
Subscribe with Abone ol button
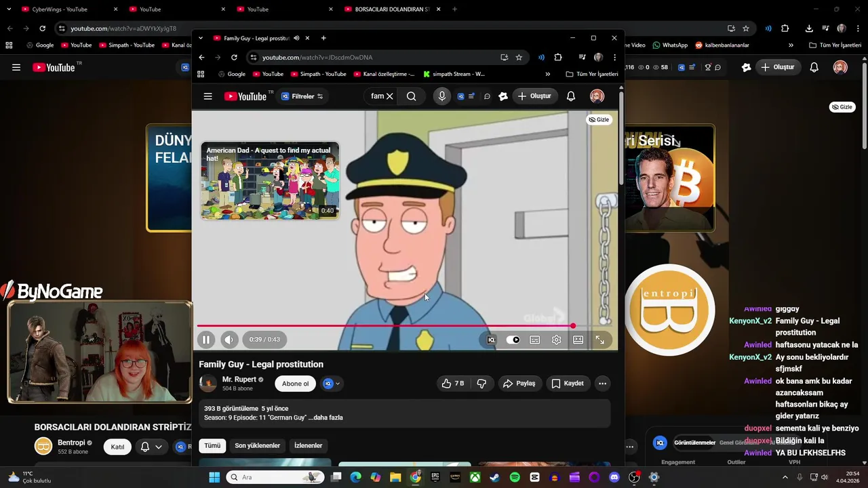coord(295,384)
